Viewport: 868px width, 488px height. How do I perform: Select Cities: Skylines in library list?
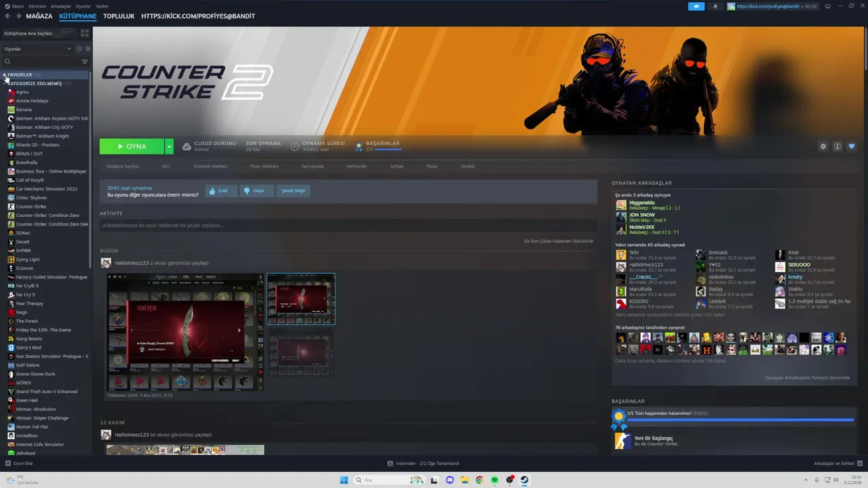(31, 198)
